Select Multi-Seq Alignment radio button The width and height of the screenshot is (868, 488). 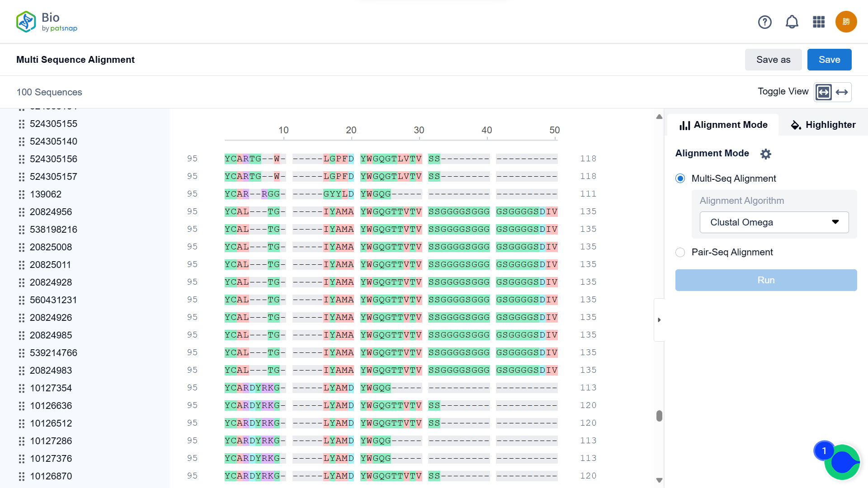680,178
